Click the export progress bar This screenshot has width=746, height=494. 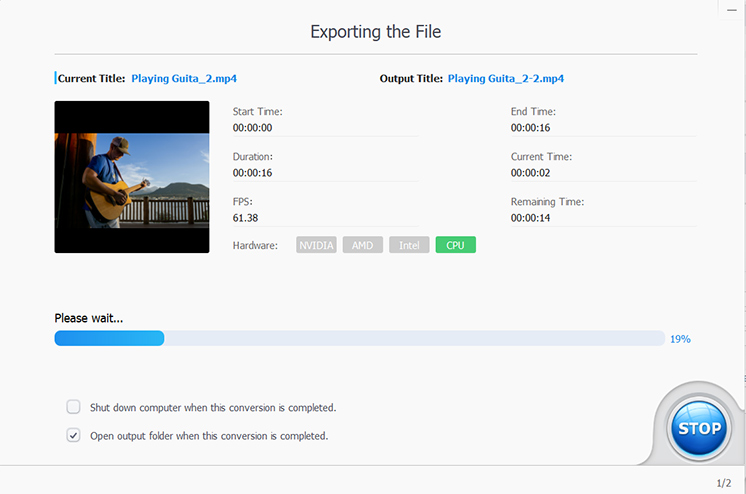tap(359, 338)
